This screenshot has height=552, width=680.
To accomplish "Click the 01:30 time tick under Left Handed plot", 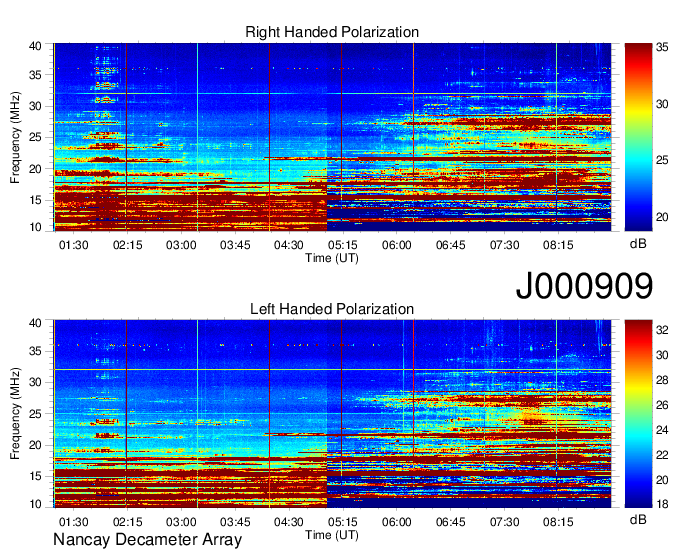I will point(74,522).
